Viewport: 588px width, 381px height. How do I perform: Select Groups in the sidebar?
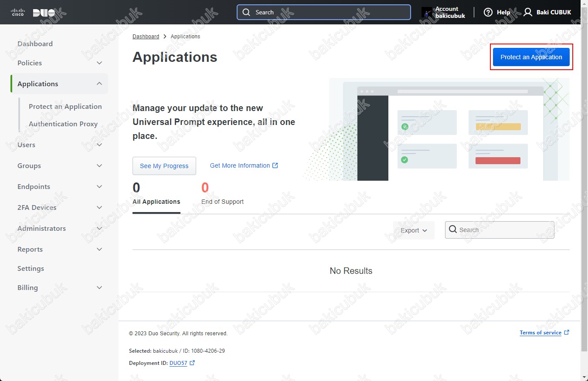coord(29,165)
